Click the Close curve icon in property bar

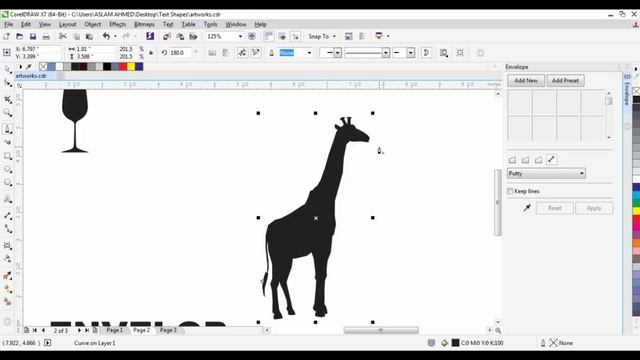(426, 53)
